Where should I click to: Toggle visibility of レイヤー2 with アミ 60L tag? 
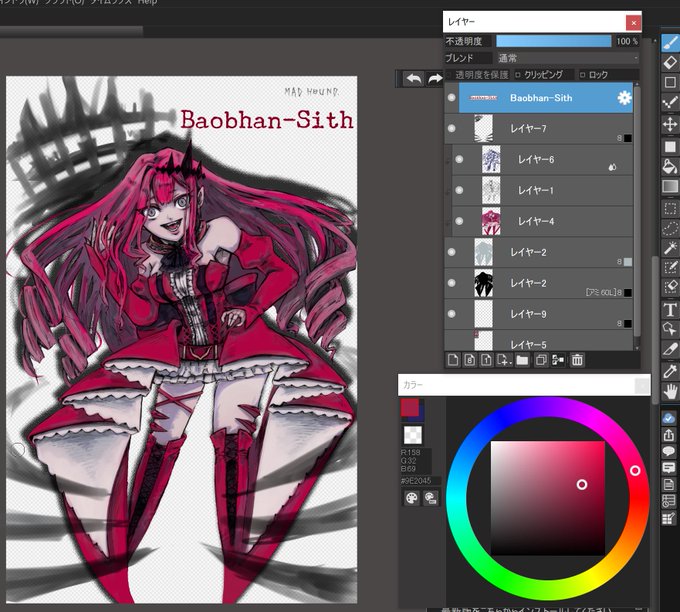pyautogui.click(x=451, y=283)
